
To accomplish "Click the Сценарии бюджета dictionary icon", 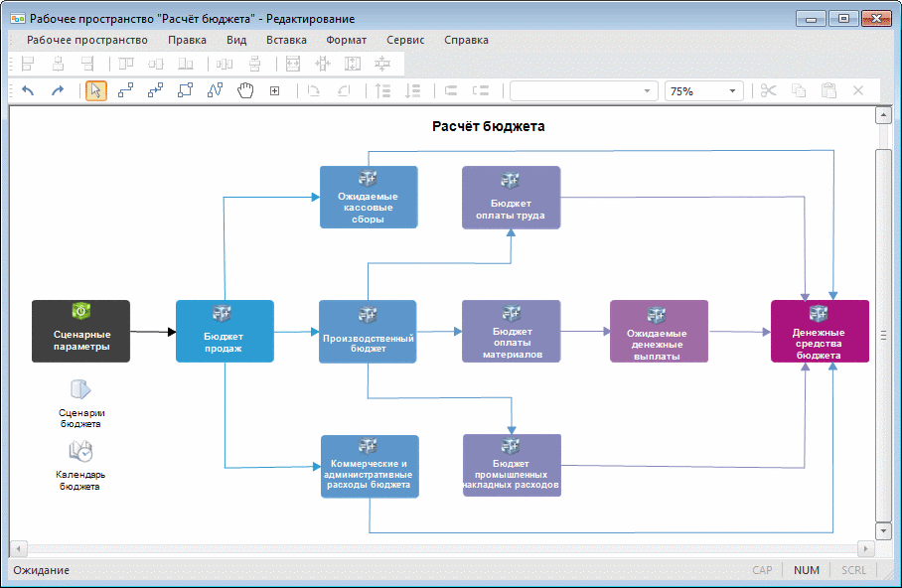I will pyautogui.click(x=80, y=390).
